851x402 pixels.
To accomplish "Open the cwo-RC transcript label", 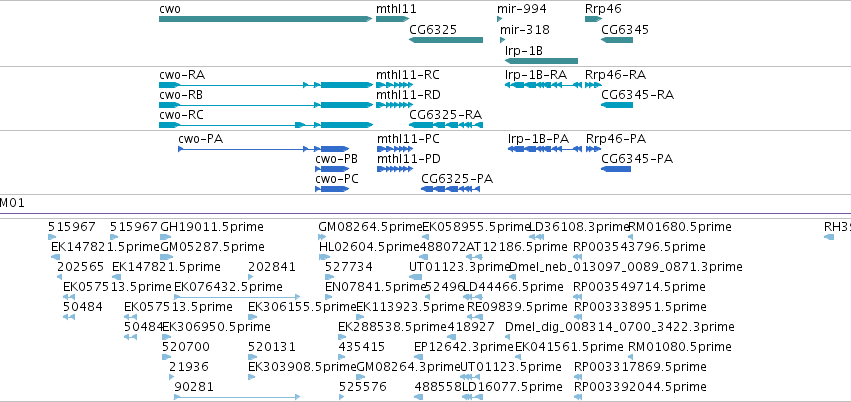I will [182, 115].
